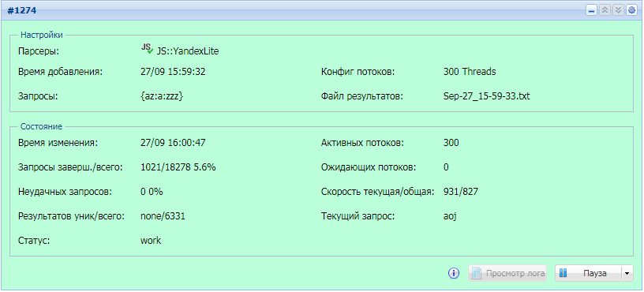The height and width of the screenshot is (292, 644).
Task: Pause the task with Пауза button
Action: 589,273
